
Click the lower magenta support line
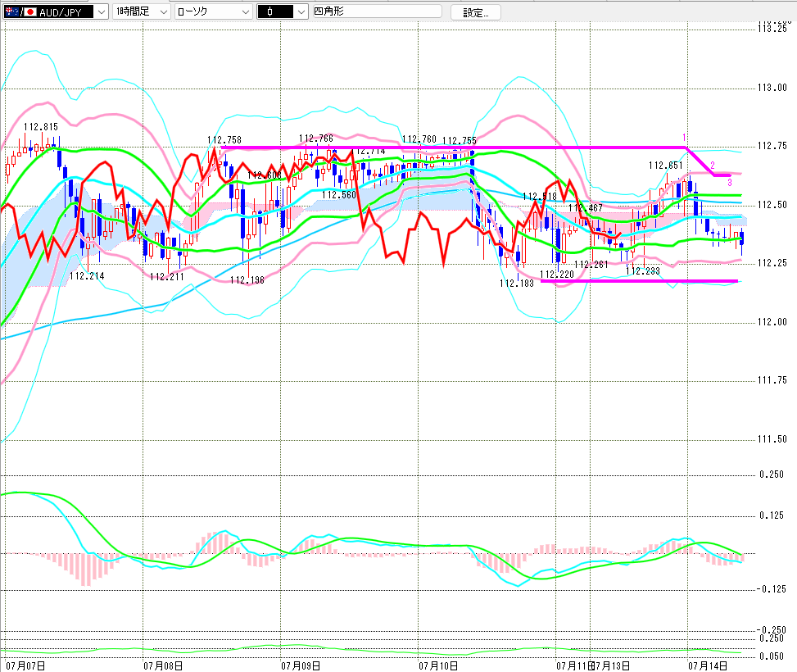[x=639, y=281]
